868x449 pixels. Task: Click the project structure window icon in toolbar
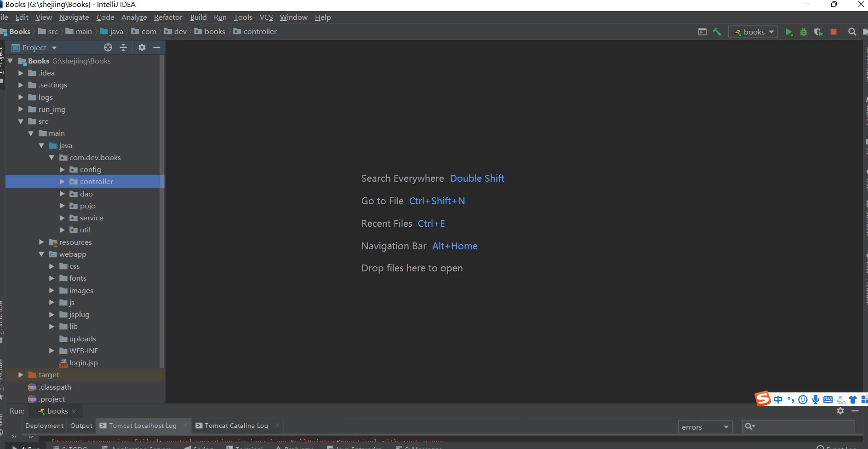click(x=702, y=32)
